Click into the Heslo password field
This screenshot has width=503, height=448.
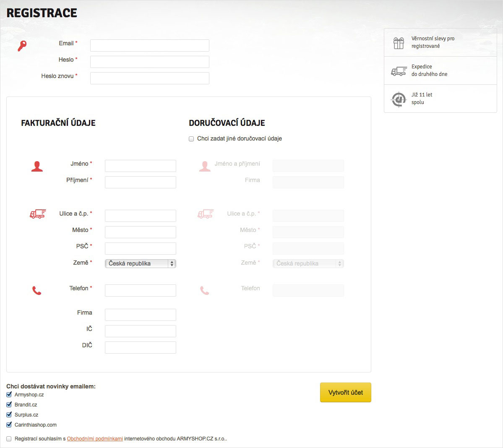point(150,62)
